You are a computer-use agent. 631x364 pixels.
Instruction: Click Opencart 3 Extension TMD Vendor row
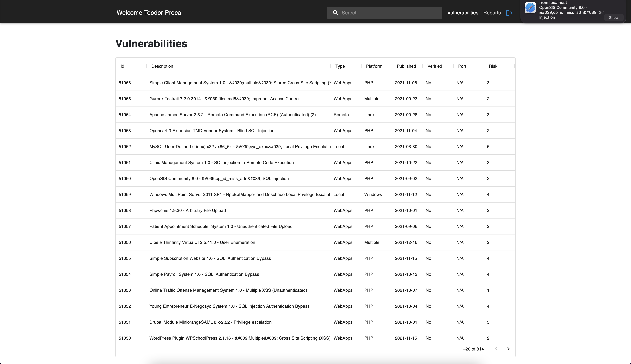pyautogui.click(x=315, y=131)
